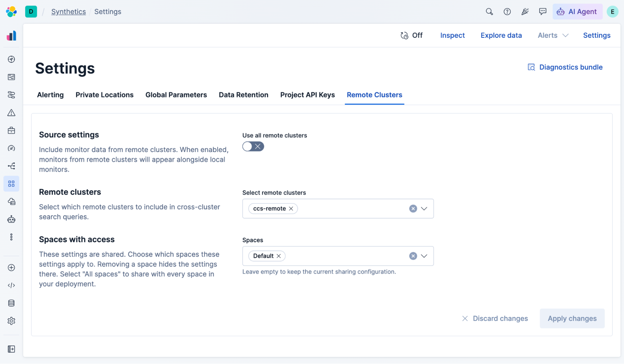Select the applications grid icon in sidebar
This screenshot has width=624, height=364.
11,184
